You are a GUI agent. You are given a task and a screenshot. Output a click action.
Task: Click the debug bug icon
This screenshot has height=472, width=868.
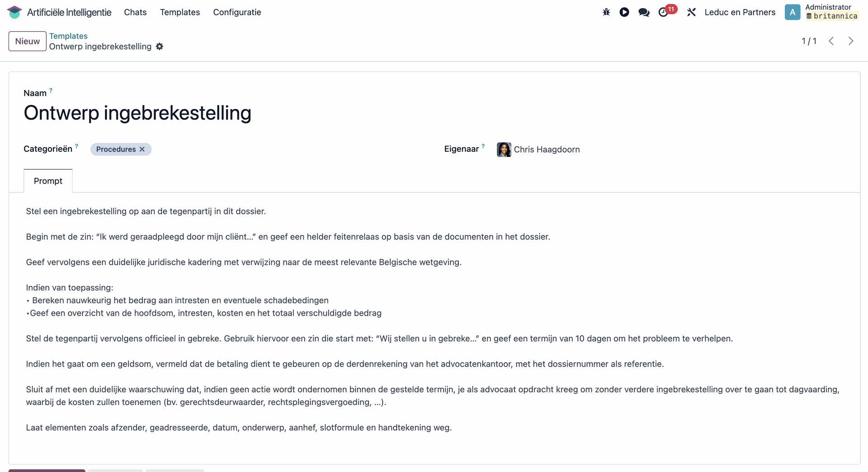(x=606, y=12)
